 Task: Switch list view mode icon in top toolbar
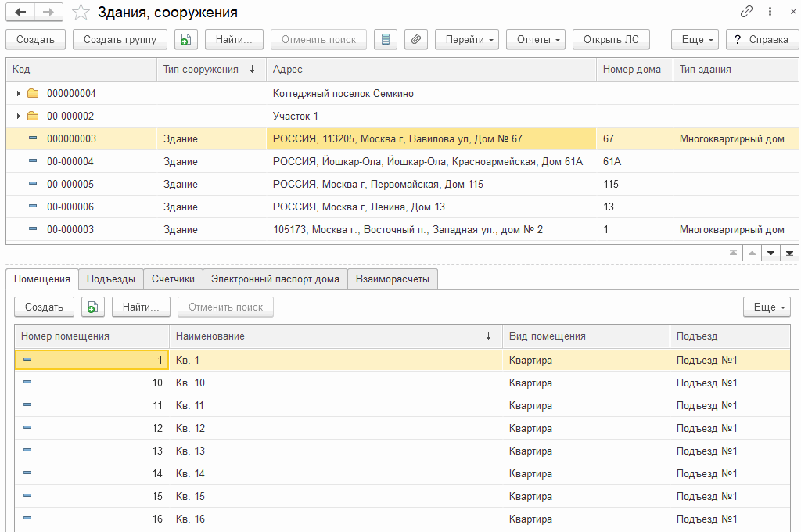[386, 39]
